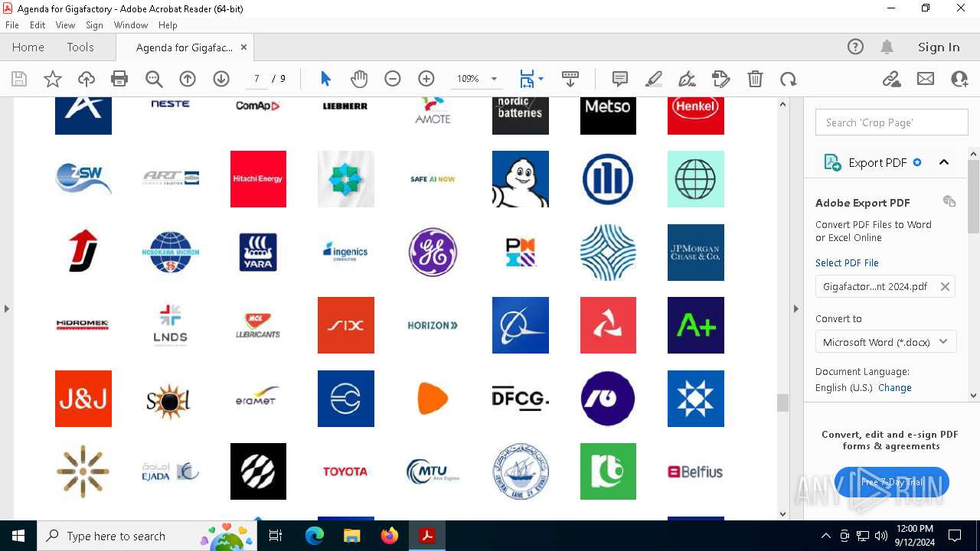Open the Sign document pen tool

(688, 79)
